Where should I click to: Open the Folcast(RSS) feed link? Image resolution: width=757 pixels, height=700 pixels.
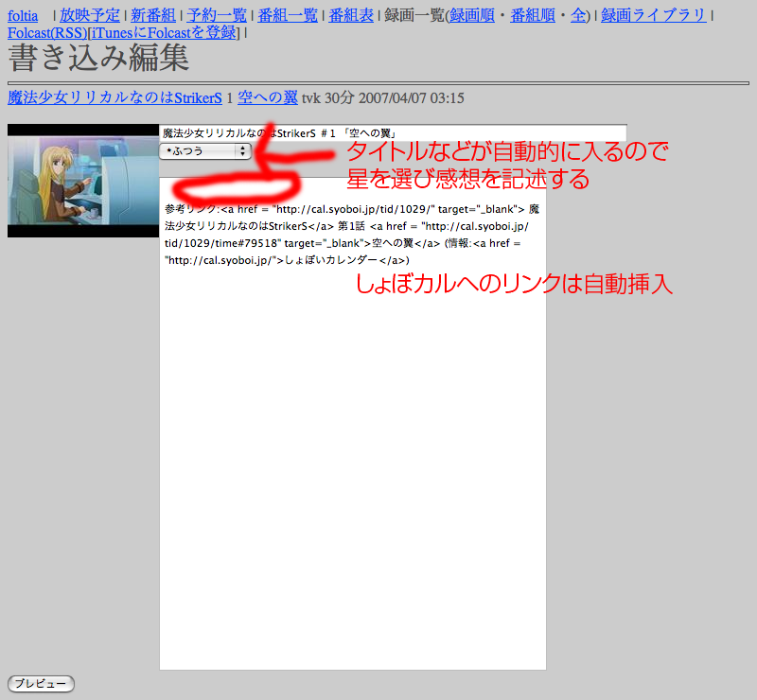click(47, 33)
